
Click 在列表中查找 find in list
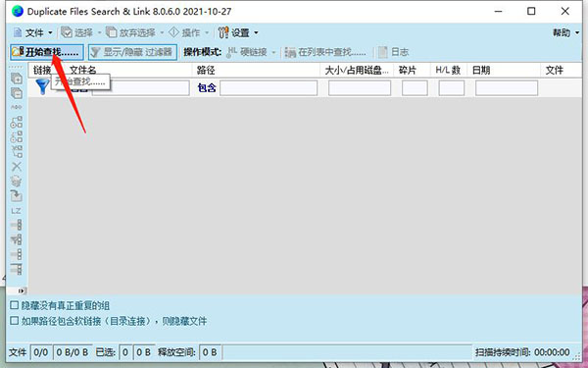[325, 52]
